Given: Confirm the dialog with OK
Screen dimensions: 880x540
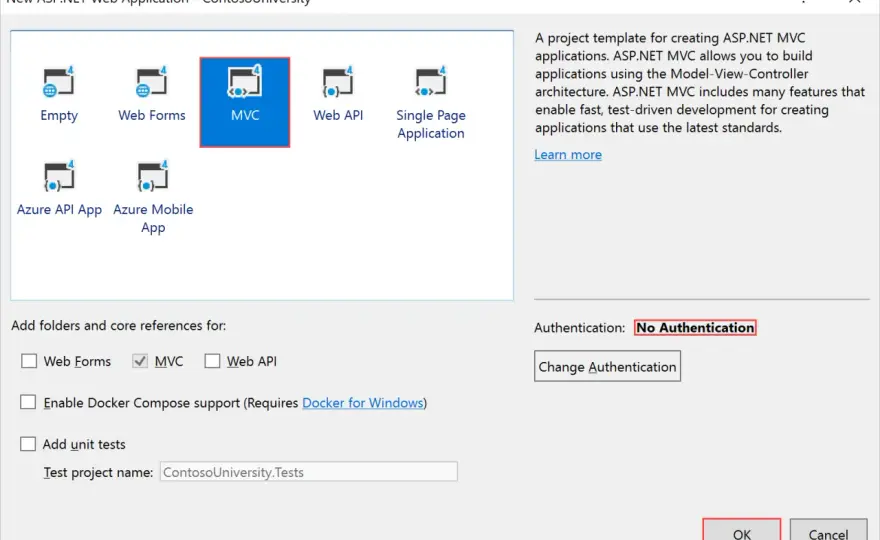Looking at the screenshot, I should pos(741,530).
